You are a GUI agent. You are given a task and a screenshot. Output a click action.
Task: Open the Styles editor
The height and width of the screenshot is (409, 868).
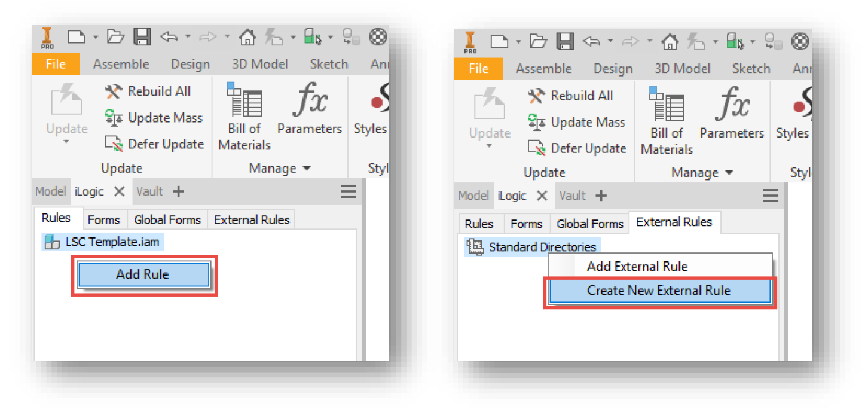click(371, 114)
